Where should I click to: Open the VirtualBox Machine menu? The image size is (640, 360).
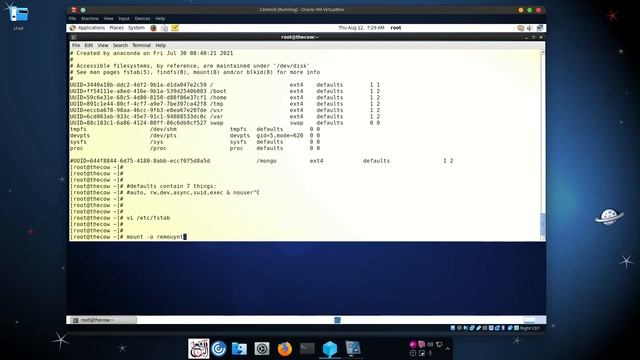(x=90, y=18)
